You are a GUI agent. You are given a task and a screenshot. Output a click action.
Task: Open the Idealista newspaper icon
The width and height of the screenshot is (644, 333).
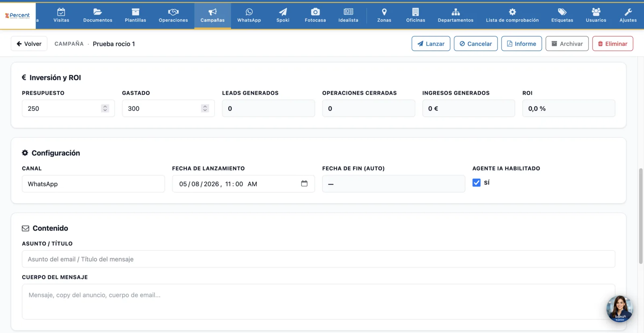348,12
